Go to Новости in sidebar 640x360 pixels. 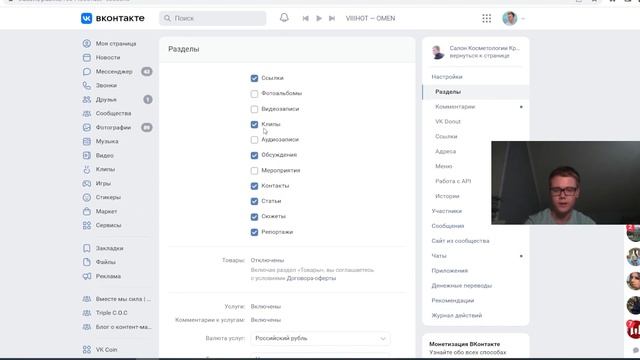[108, 58]
